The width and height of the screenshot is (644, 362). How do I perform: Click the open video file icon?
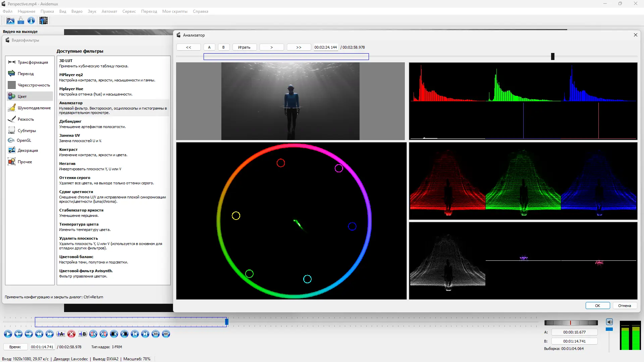(x=10, y=21)
